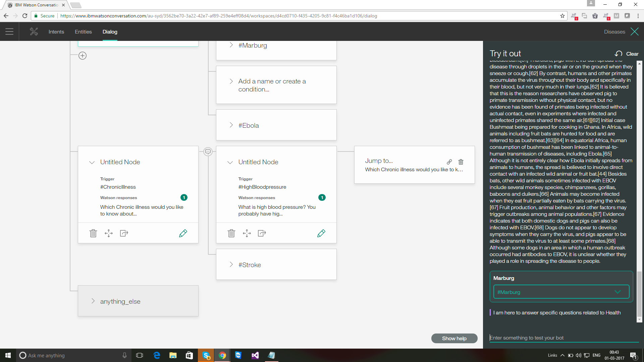The image size is (644, 362).
Task: Delete the #ChronicIllness node with trash icon
Action: click(x=93, y=233)
